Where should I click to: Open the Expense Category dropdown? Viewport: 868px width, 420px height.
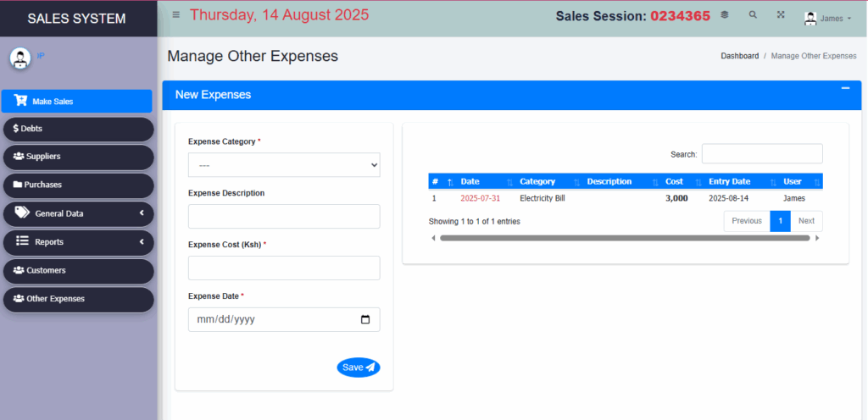[x=284, y=164]
